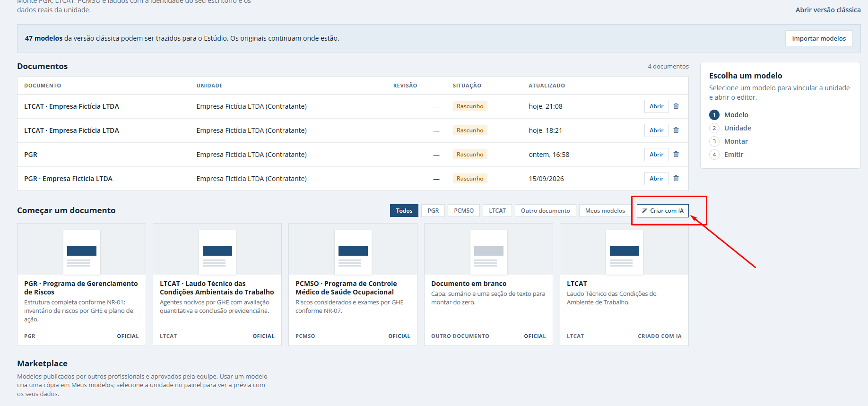Filter templates by PGR
Screen dimensions: 868x406
click(x=433, y=211)
